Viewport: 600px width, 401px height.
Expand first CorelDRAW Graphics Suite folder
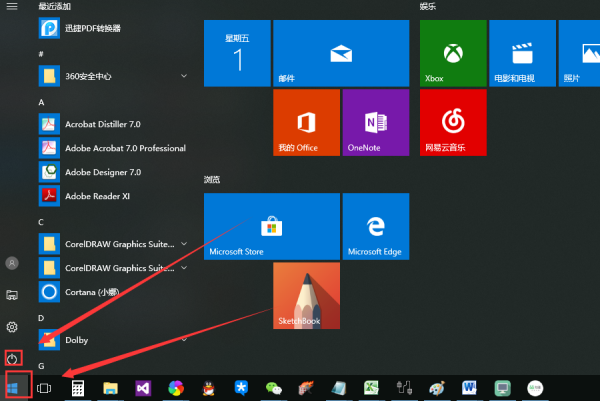(184, 243)
